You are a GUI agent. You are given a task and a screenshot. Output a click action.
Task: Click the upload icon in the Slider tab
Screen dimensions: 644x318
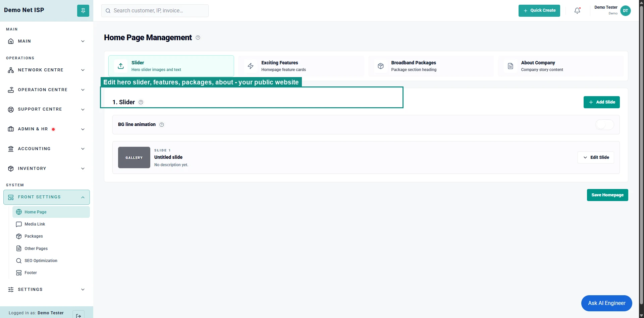click(121, 66)
